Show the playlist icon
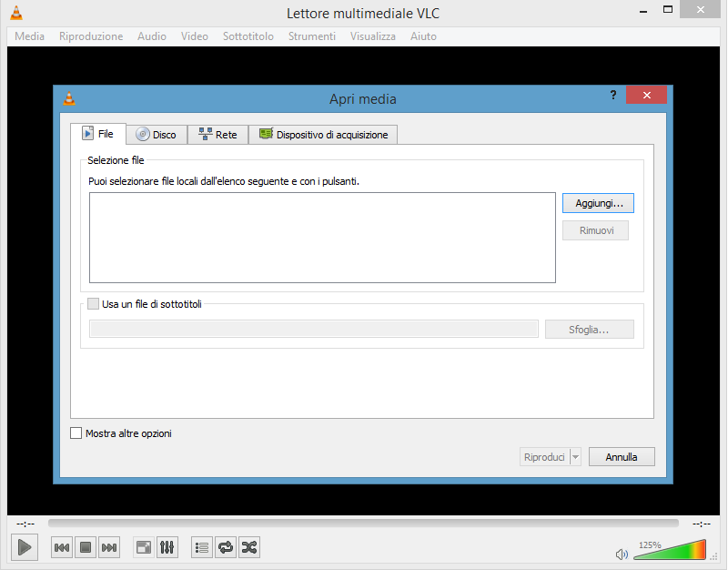The height and width of the screenshot is (570, 728). pos(202,547)
